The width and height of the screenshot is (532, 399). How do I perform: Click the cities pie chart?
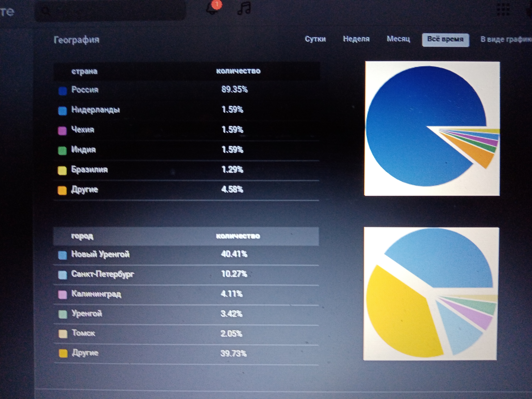click(430, 294)
